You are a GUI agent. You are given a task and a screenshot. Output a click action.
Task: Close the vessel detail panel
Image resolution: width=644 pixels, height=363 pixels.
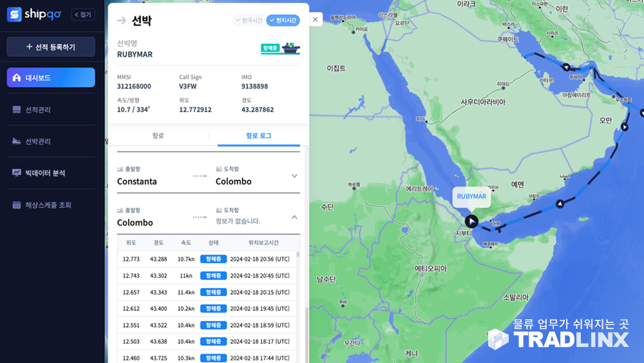(315, 19)
